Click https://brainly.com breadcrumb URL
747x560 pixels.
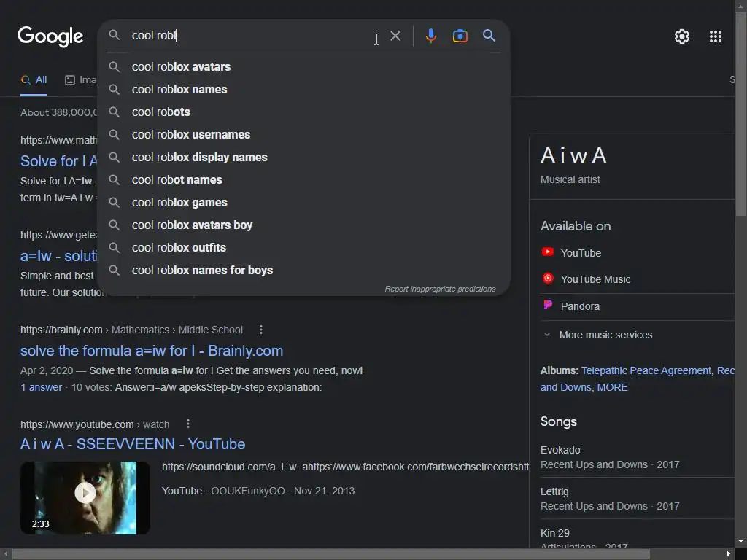[x=61, y=330]
